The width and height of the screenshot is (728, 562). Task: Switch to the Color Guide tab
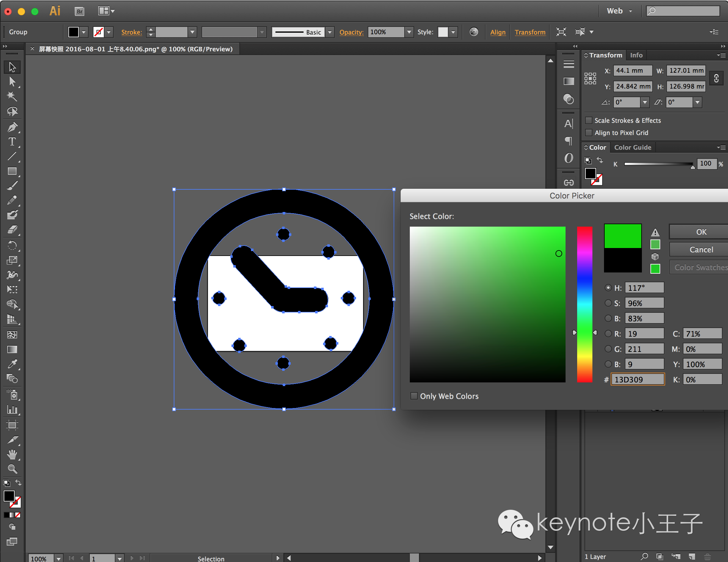pyautogui.click(x=633, y=147)
